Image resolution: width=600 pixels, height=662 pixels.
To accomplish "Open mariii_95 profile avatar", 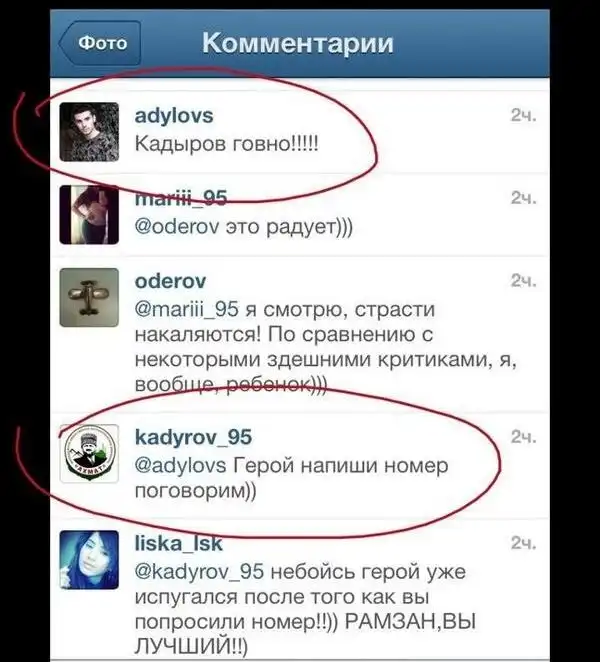I will (x=89, y=215).
